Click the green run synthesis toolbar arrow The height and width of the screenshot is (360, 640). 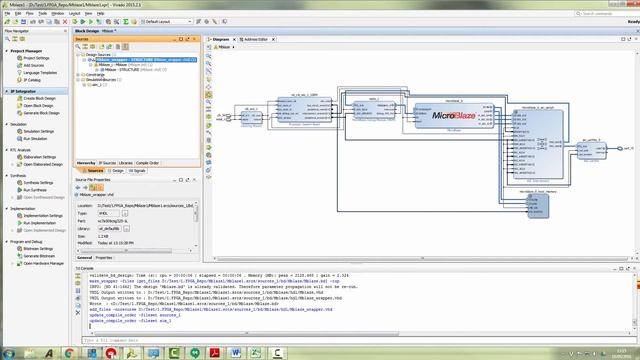coord(83,22)
